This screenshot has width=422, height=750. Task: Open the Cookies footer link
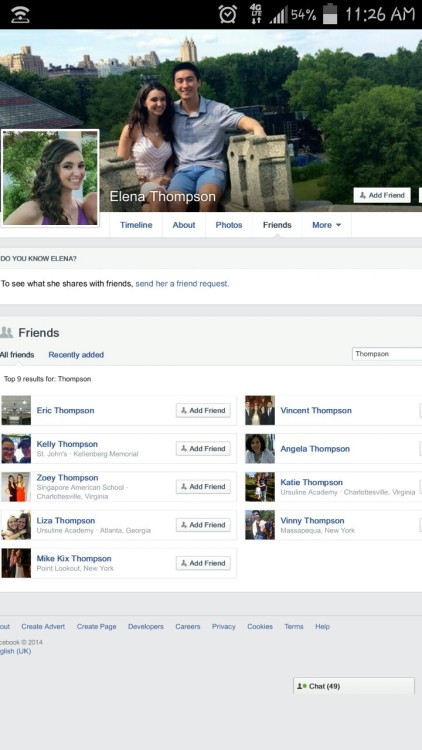[260, 627]
